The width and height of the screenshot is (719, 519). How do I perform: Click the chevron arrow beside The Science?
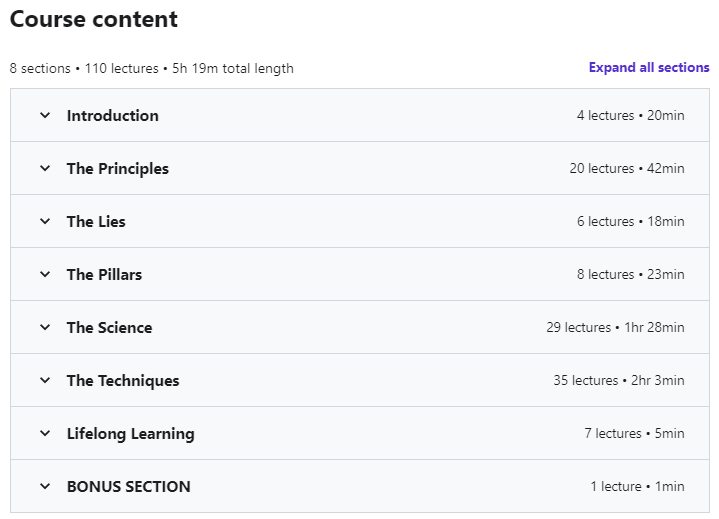pyautogui.click(x=45, y=327)
